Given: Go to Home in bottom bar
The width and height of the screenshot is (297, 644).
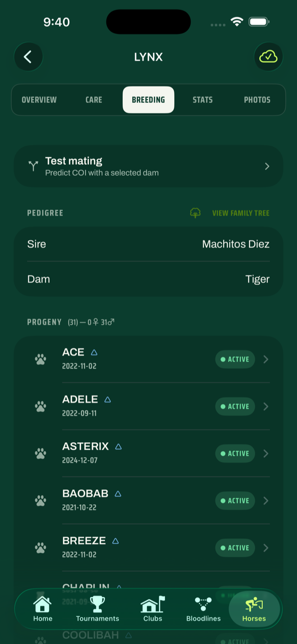Looking at the screenshot, I should pyautogui.click(x=43, y=609).
